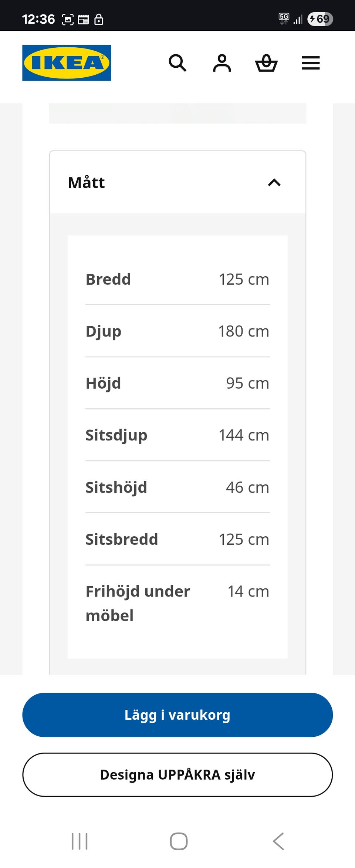Open the user account profile icon

coord(222,63)
